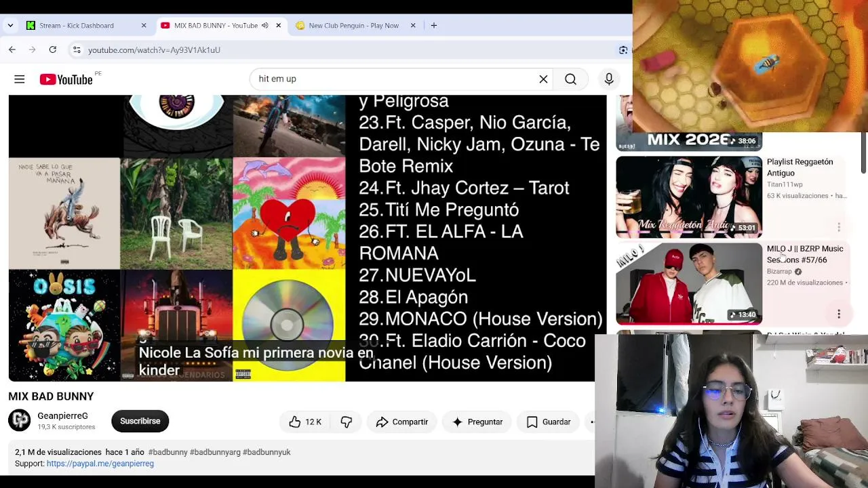The width and height of the screenshot is (868, 488).
Task: Focus the address bar URL
Action: coord(154,50)
